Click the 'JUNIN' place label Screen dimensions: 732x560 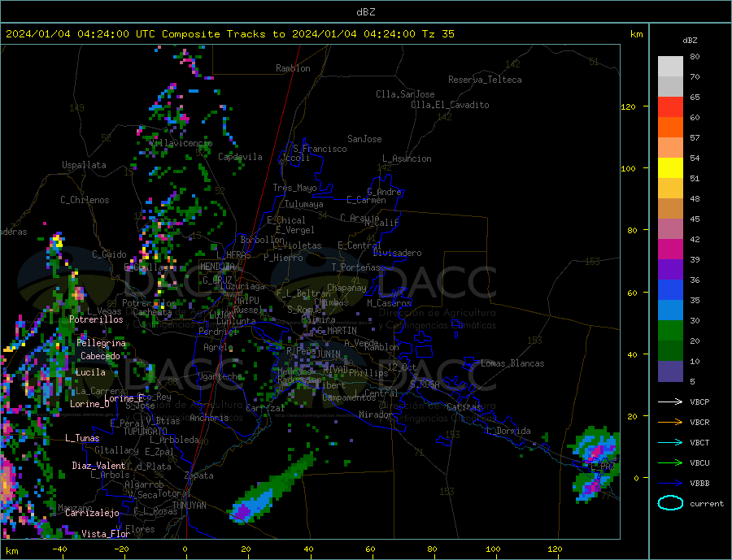(x=329, y=354)
